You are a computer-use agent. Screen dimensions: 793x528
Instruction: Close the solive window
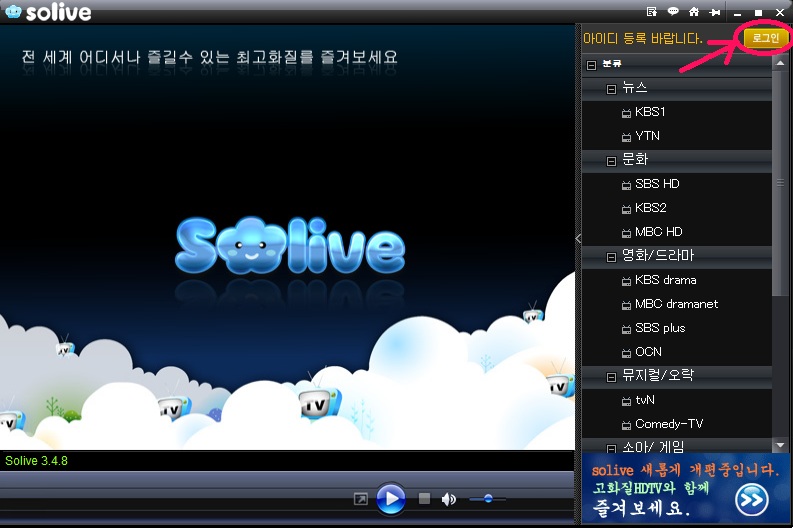780,12
